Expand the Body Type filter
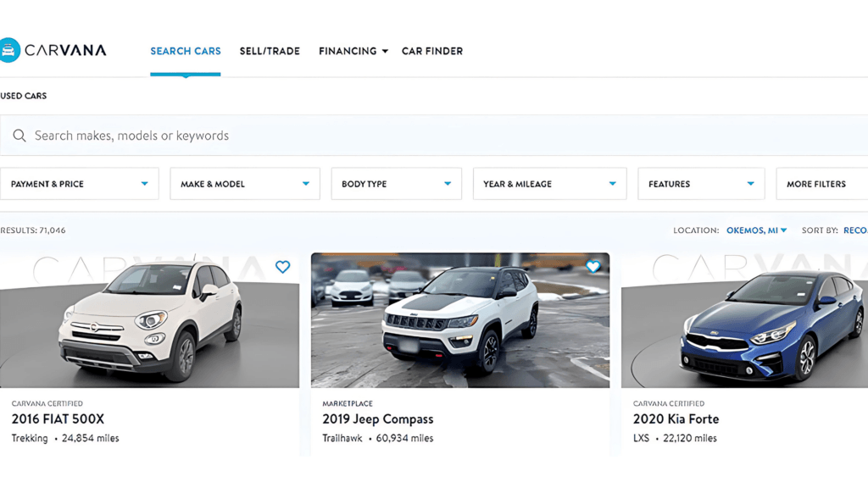The height and width of the screenshot is (488, 868). point(397,184)
